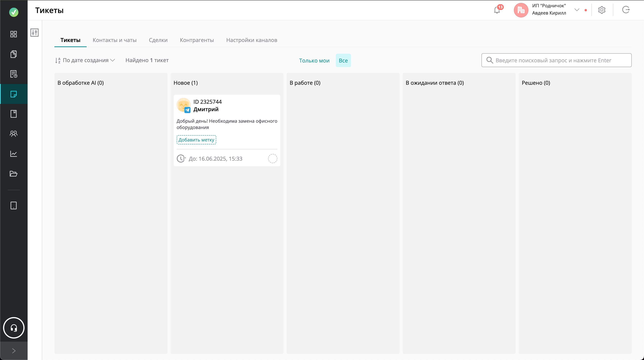Click the support headset button
The image size is (644, 360).
[13, 328]
